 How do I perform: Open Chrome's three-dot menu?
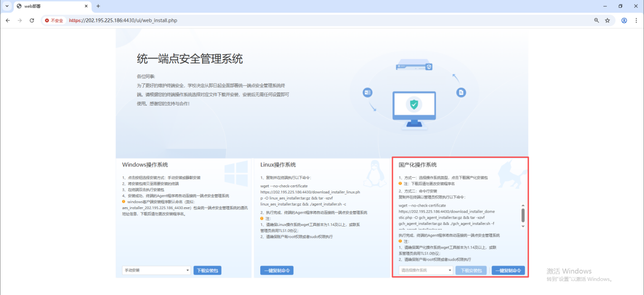click(636, 20)
